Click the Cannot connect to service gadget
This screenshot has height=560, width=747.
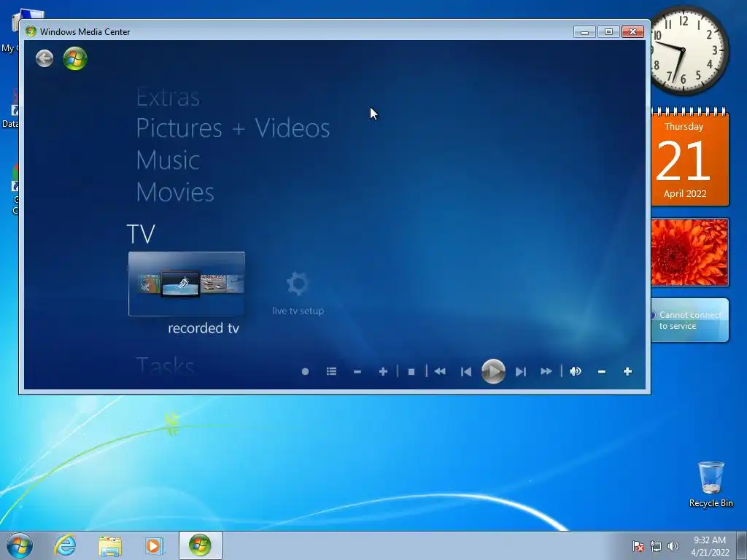click(689, 320)
